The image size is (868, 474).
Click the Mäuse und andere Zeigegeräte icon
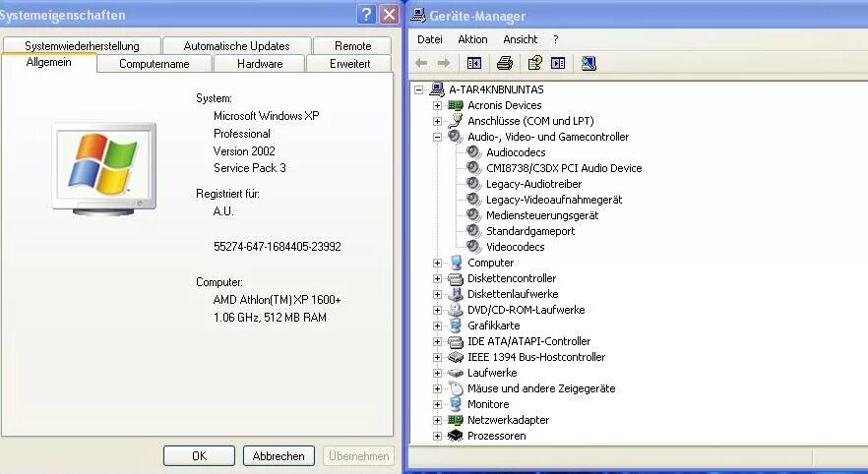pos(455,388)
